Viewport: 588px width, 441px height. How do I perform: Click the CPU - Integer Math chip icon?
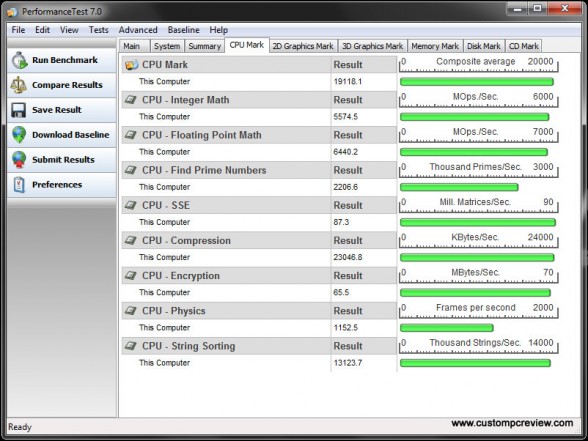[130, 100]
